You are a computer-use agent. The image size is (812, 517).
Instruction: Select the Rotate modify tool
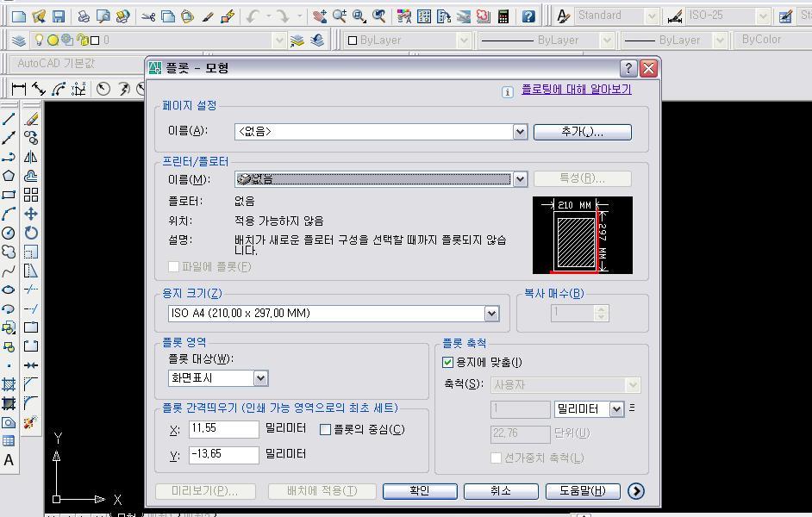[31, 233]
